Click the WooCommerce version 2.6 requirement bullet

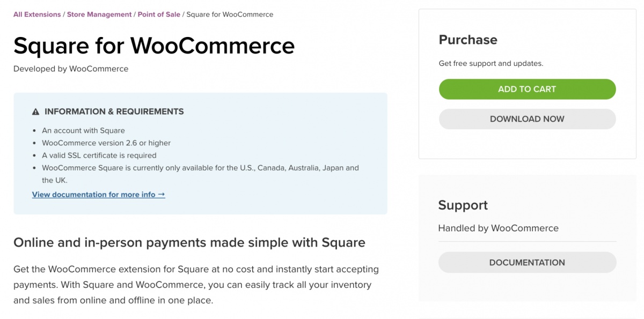(106, 143)
